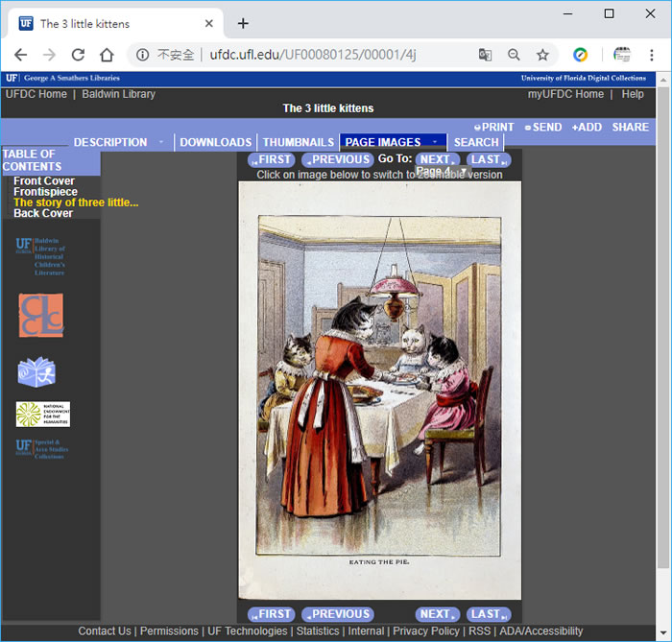This screenshot has width=672, height=642.
Task: Switch to the SEARCH tab
Action: [x=476, y=142]
